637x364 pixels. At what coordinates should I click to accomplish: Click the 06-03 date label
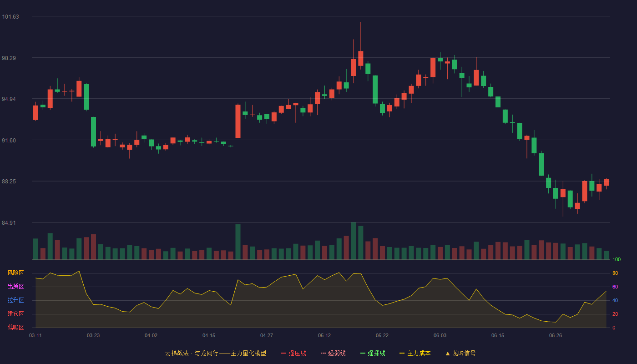[440, 335]
